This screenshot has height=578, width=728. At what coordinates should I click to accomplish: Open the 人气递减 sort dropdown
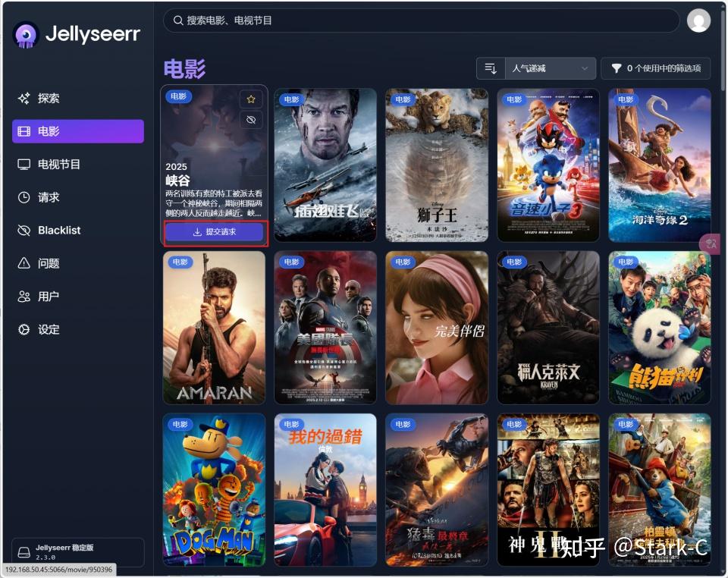click(550, 68)
